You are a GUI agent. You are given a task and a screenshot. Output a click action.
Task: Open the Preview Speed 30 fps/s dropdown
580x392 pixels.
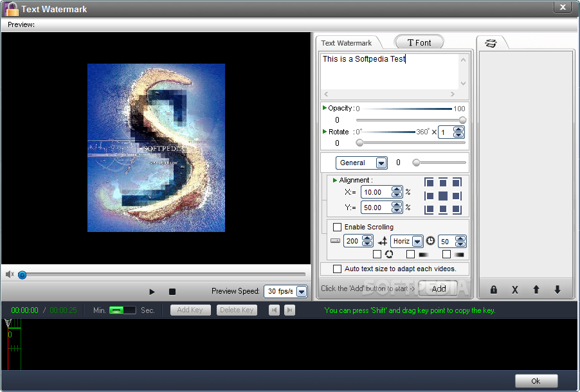click(302, 292)
